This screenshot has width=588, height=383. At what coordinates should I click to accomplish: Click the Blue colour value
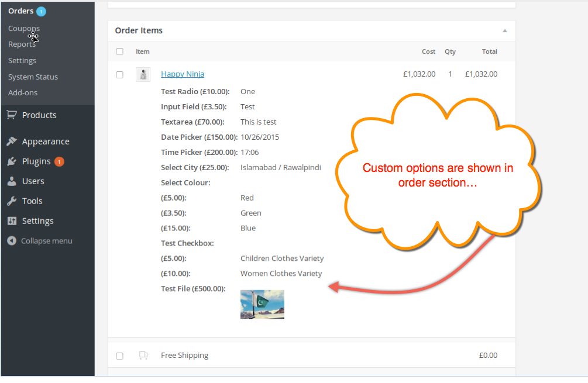click(x=248, y=228)
